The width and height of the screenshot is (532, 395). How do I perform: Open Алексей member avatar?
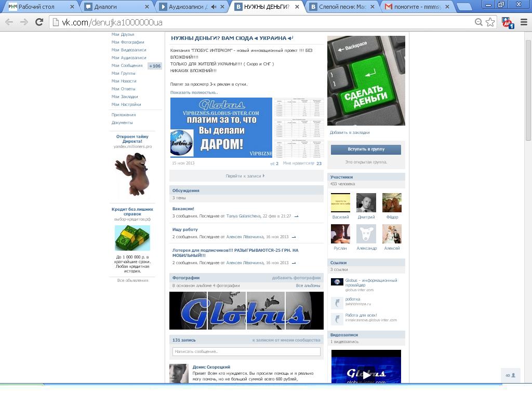pos(392,234)
